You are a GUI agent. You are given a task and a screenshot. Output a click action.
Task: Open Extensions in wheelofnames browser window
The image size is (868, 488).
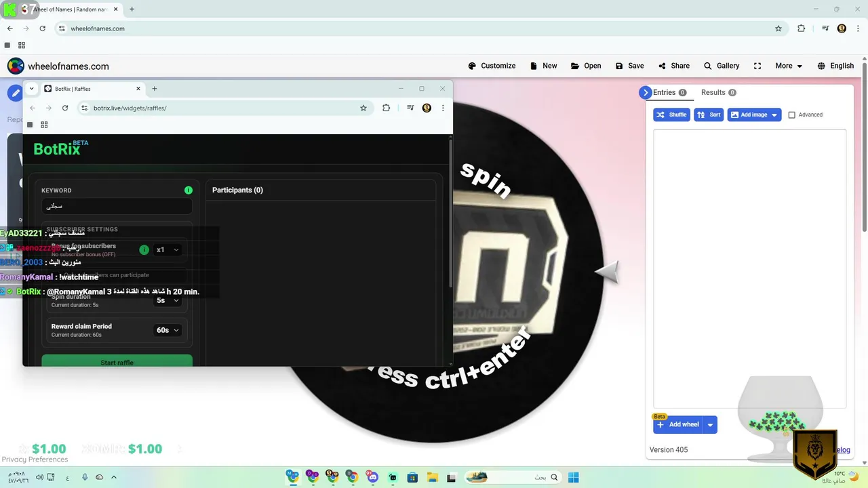pyautogui.click(x=801, y=28)
